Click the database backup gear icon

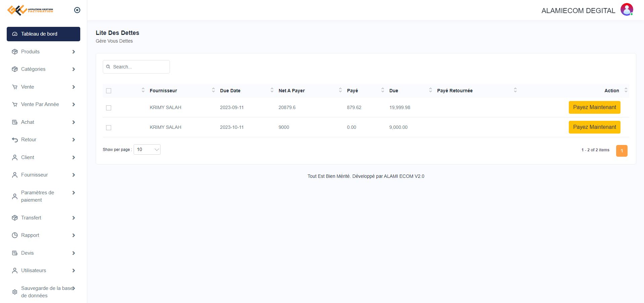coord(15,292)
